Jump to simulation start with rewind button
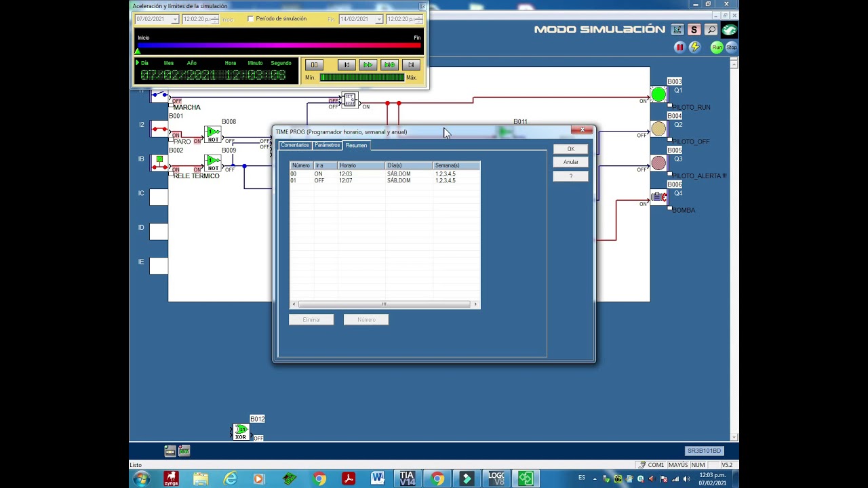Image resolution: width=868 pixels, height=488 pixels. pos(347,65)
